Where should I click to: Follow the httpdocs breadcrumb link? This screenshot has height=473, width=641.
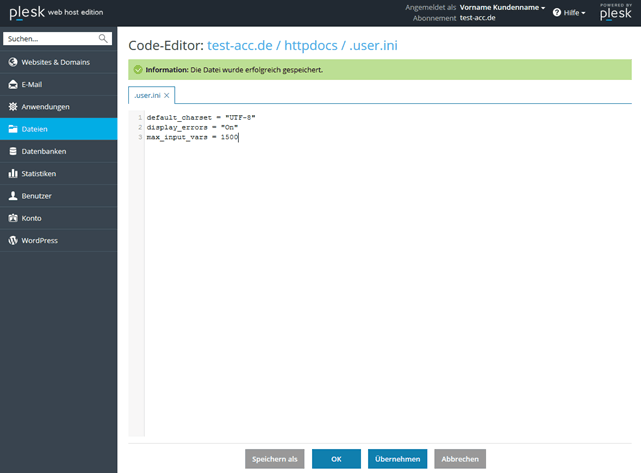(311, 45)
